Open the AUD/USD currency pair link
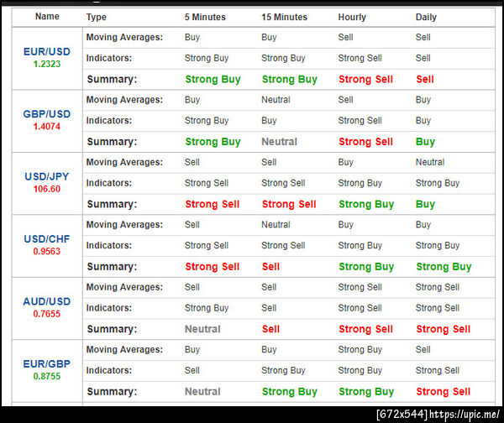The width and height of the screenshot is (504, 423). click(47, 301)
